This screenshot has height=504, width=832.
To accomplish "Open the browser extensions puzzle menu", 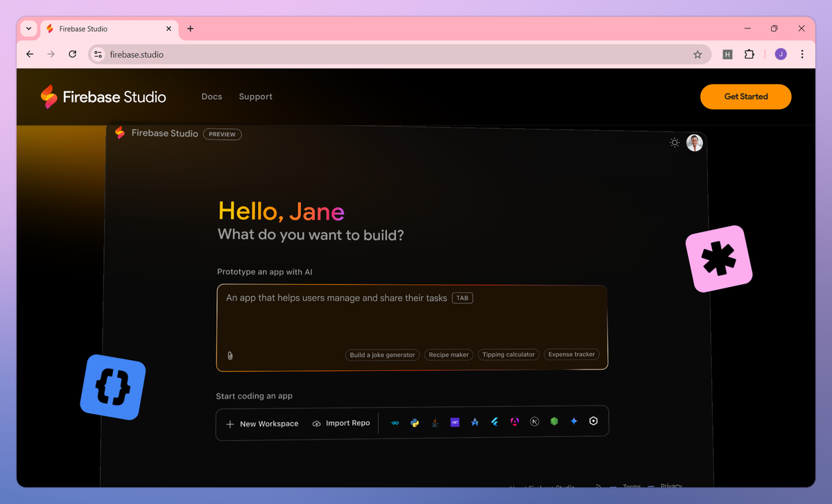I will point(749,54).
